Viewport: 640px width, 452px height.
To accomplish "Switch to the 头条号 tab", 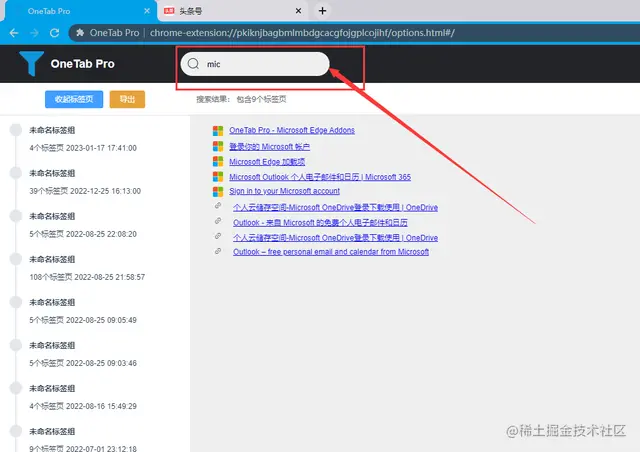I will (x=233, y=11).
